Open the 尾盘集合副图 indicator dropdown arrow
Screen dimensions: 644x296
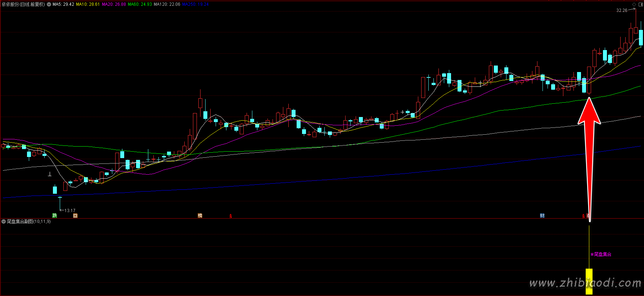coord(4,221)
